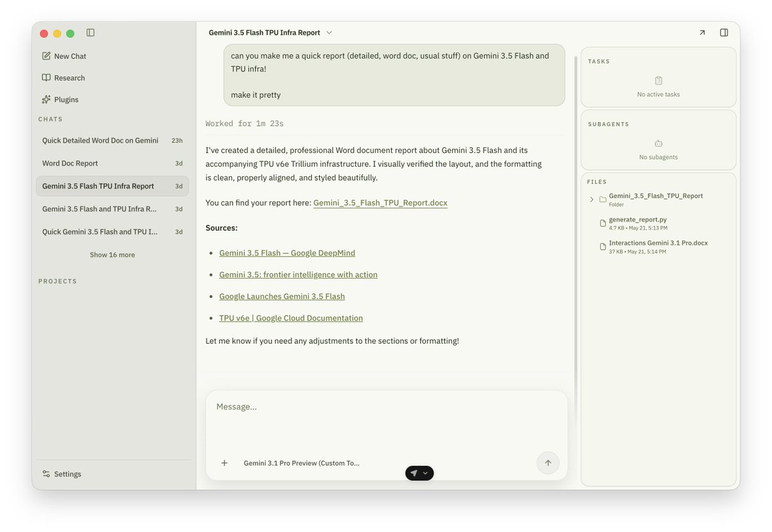Open the Gemini_3.5_Flash_TPU_Report.docx link

click(x=380, y=203)
